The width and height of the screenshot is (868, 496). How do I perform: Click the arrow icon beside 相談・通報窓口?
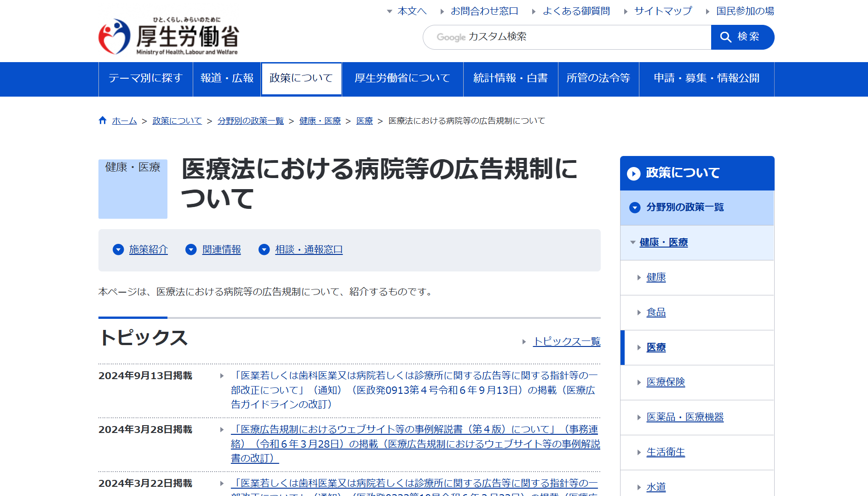pyautogui.click(x=264, y=249)
